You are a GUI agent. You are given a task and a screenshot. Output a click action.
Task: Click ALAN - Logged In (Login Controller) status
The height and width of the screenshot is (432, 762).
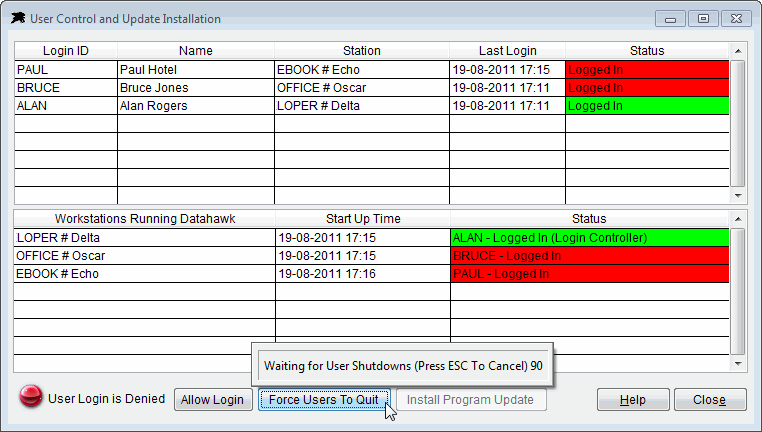tap(590, 238)
